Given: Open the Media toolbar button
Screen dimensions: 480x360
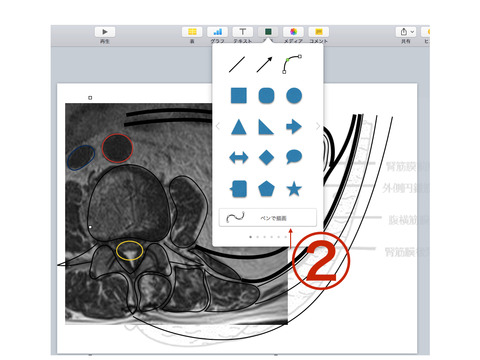Looking at the screenshot, I should (293, 32).
